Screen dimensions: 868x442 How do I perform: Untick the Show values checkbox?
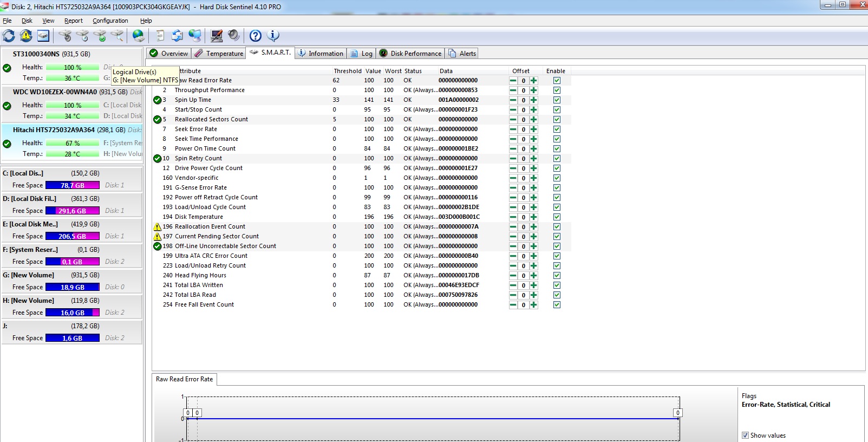(745, 435)
